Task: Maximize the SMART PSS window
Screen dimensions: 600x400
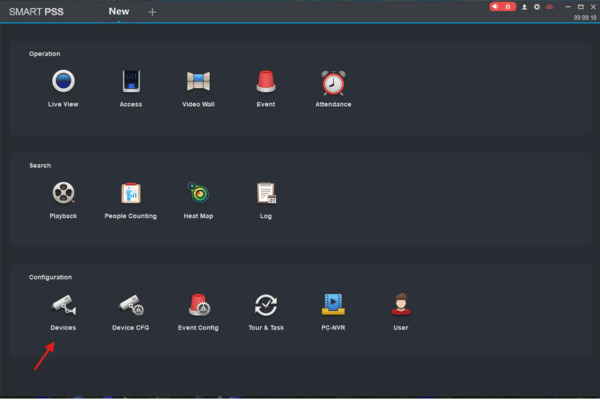Action: 580,7
